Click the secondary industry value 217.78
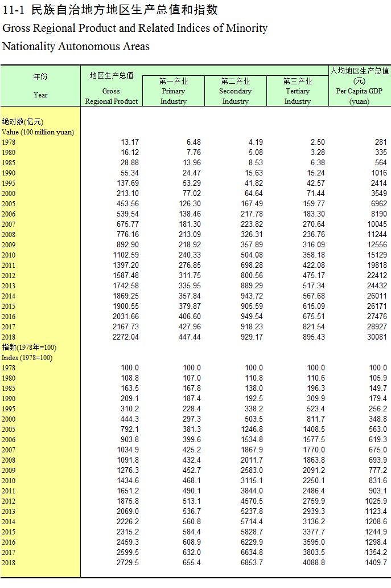Image resolution: width=391 pixels, height=588 pixels. [252, 214]
